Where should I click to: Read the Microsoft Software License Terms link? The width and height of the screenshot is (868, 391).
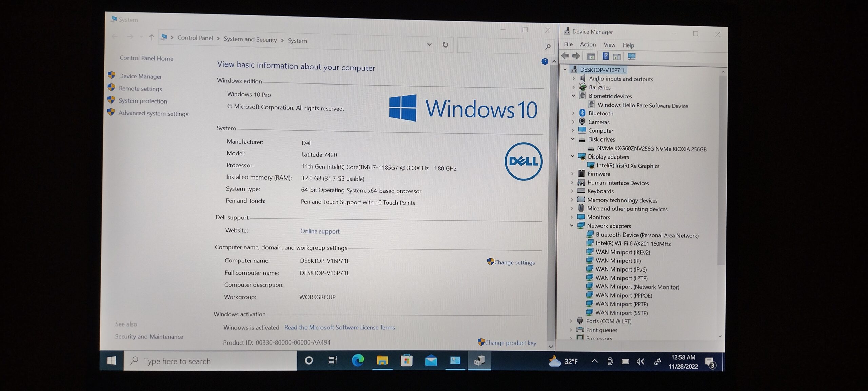click(339, 327)
